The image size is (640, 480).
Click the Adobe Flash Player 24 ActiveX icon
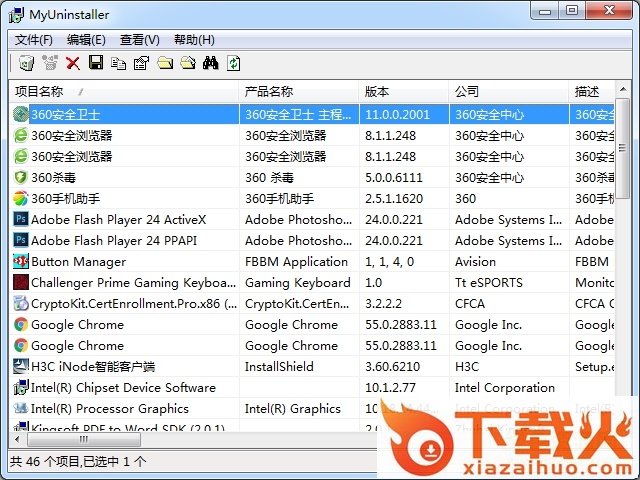tap(20, 220)
